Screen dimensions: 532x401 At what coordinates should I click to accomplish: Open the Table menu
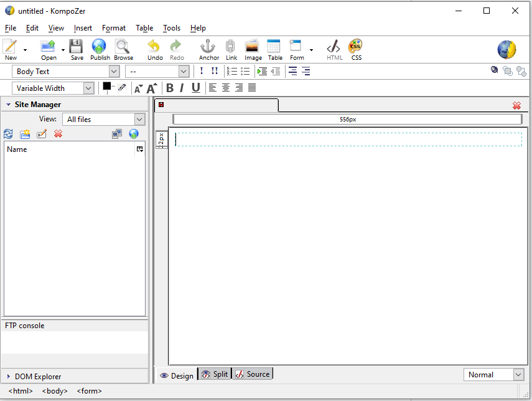144,28
